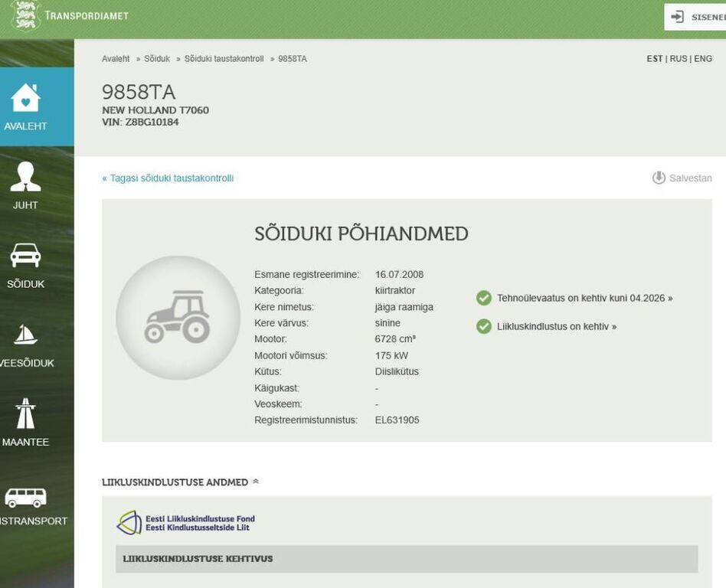The image size is (726, 588).
Task: Click the Transpordiamet coat of arms logo
Action: click(25, 15)
